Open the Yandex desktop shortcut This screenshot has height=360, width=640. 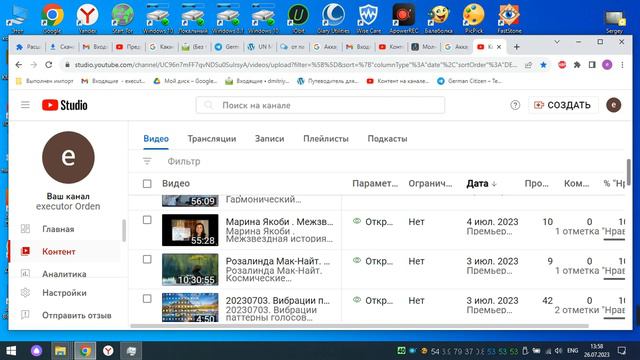[x=87, y=18]
